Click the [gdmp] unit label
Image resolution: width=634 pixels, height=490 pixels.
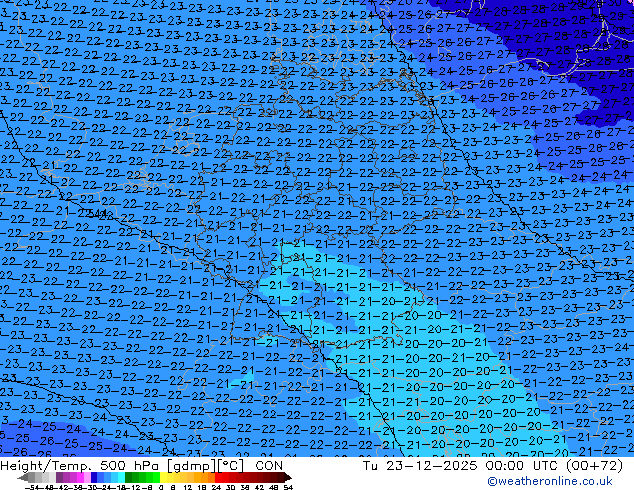(190, 466)
